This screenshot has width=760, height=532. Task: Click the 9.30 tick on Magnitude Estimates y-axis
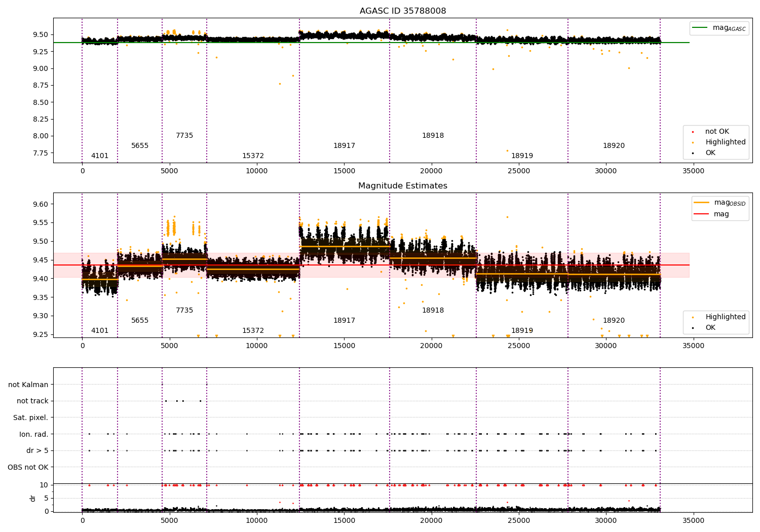coord(41,316)
